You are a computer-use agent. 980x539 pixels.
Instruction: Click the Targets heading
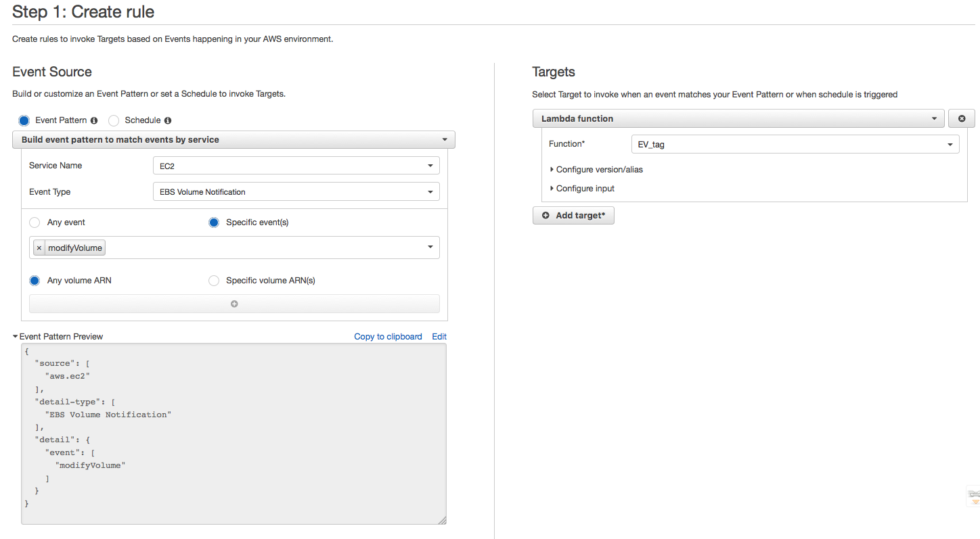point(554,72)
